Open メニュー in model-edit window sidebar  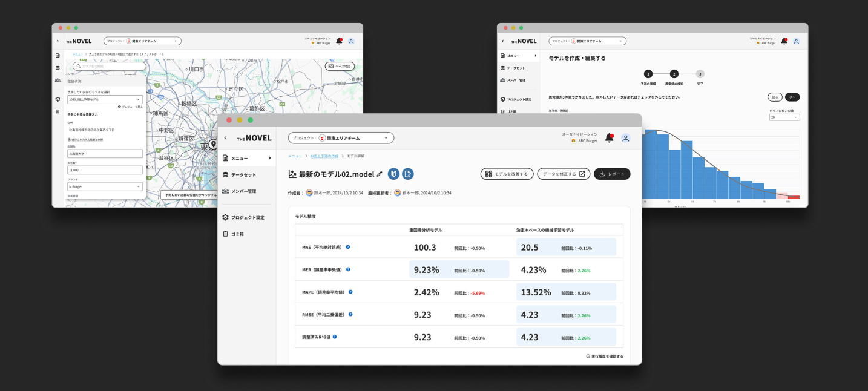pyautogui.click(x=518, y=56)
